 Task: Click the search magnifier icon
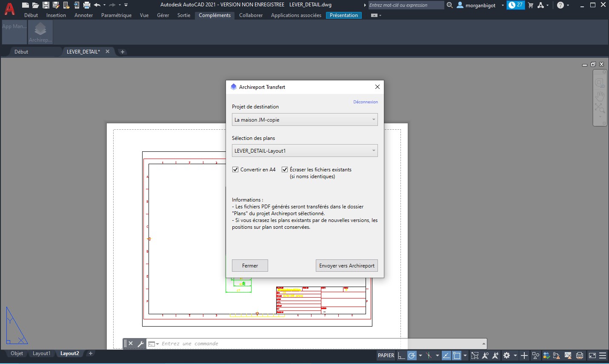449,5
